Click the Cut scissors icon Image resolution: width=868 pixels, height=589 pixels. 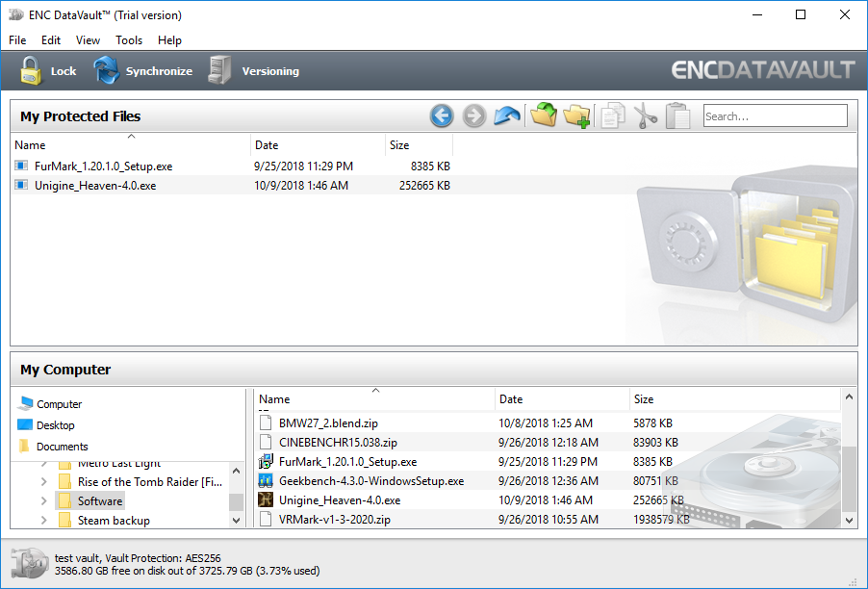(645, 116)
